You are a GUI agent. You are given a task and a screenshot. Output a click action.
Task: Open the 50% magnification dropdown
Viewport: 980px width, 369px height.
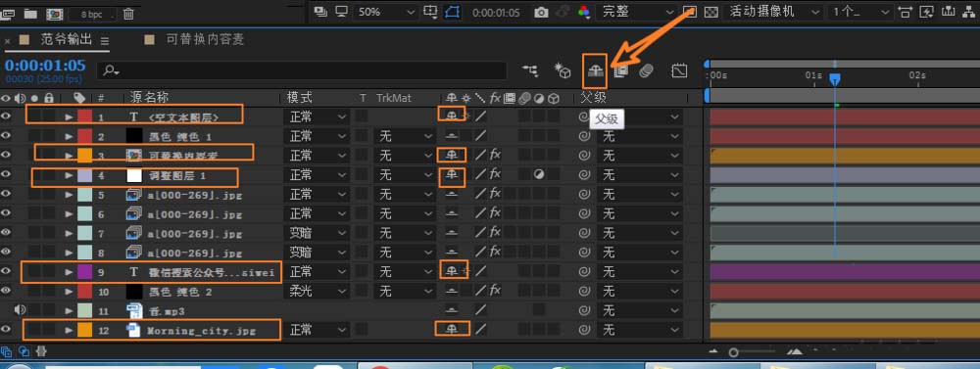385,12
